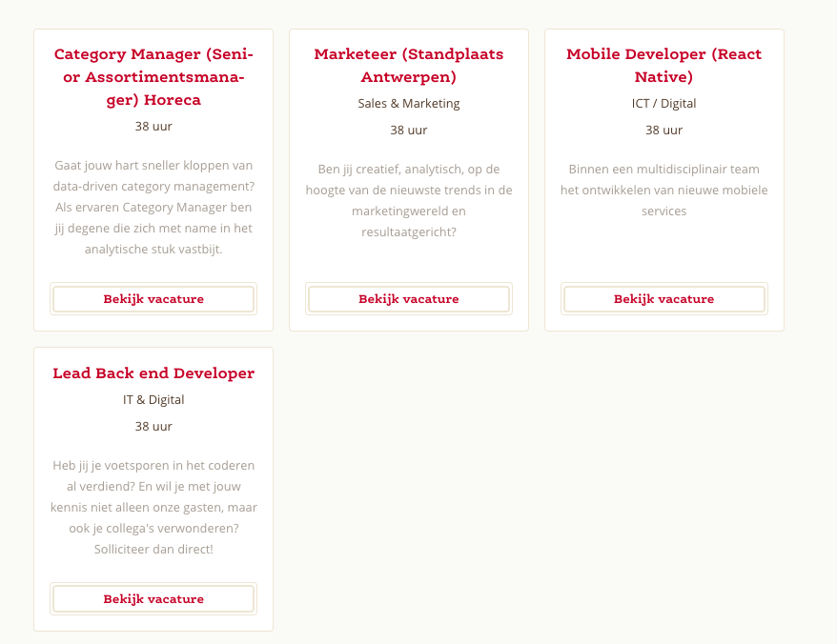Click the data-driven category management description

(x=153, y=207)
